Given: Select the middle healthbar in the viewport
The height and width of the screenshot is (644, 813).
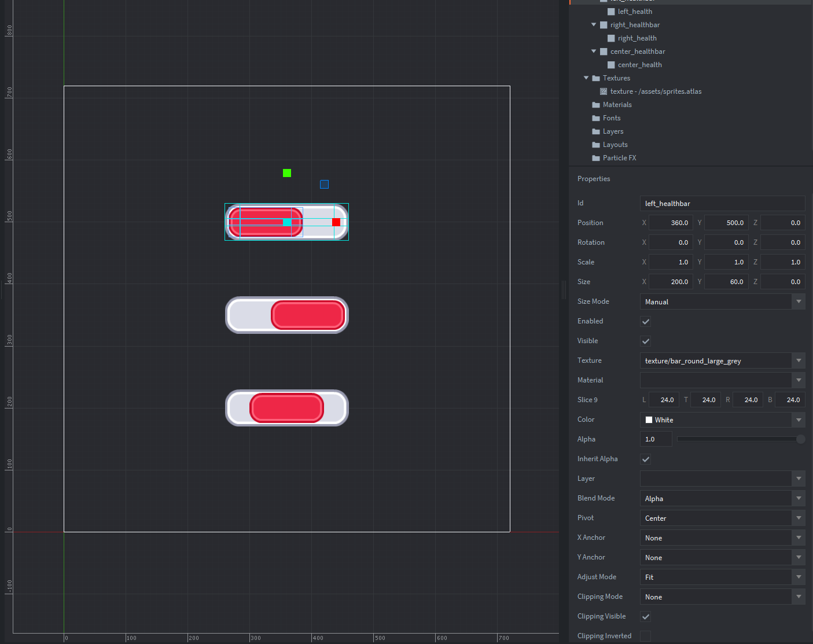Looking at the screenshot, I should click(x=287, y=315).
